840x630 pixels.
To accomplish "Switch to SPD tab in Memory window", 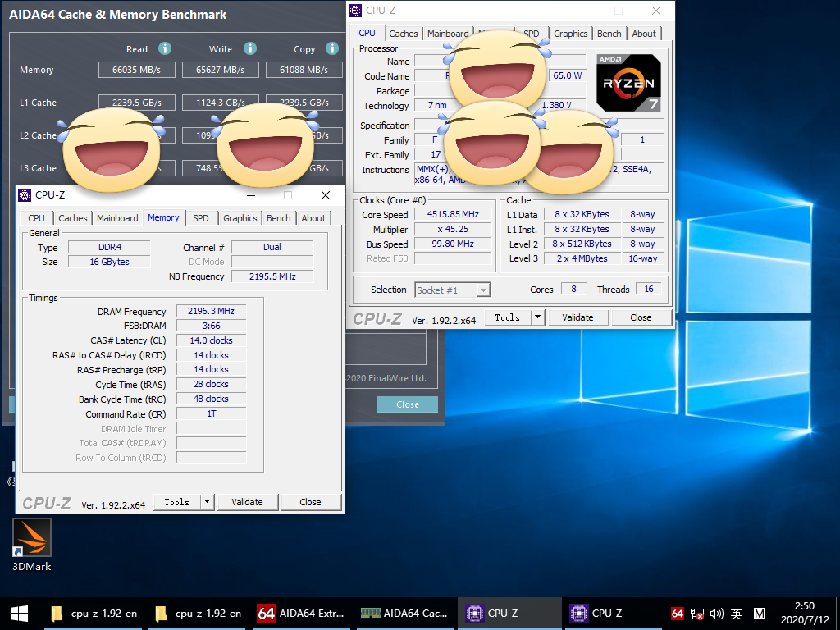I will pos(201,218).
